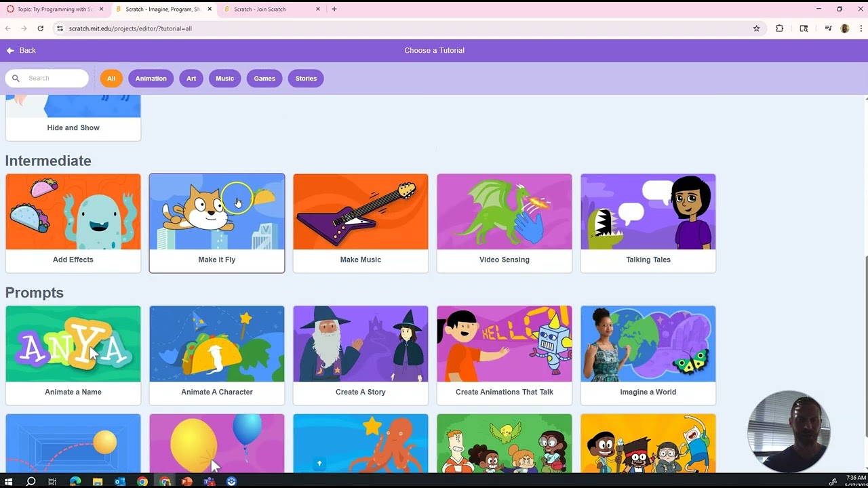Click the scratch.mit.edu address bar URL
This screenshot has width=868, height=488.
click(130, 28)
